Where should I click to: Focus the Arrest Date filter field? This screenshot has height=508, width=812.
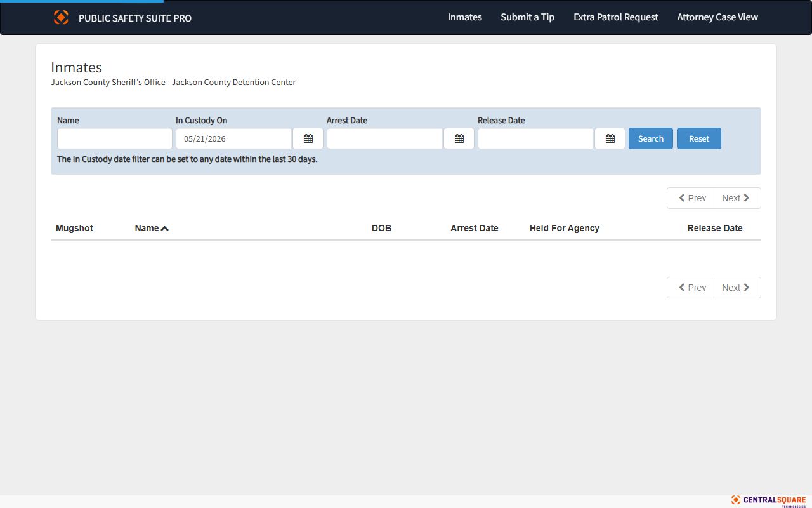[x=384, y=138]
